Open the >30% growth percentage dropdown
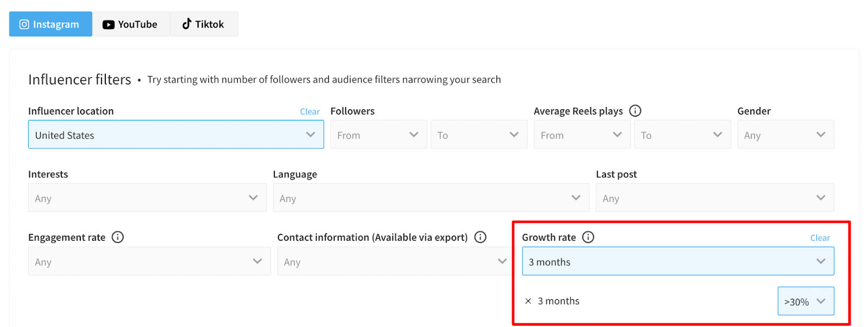The height and width of the screenshot is (327, 868). point(806,301)
